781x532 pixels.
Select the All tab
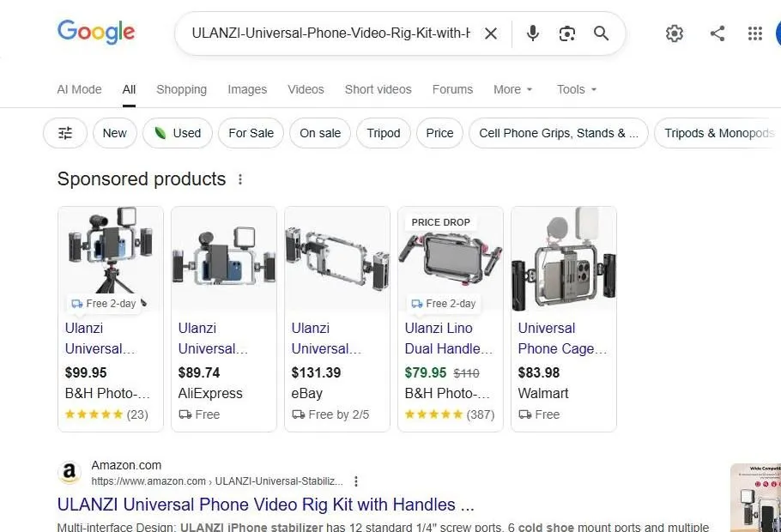[x=129, y=89]
